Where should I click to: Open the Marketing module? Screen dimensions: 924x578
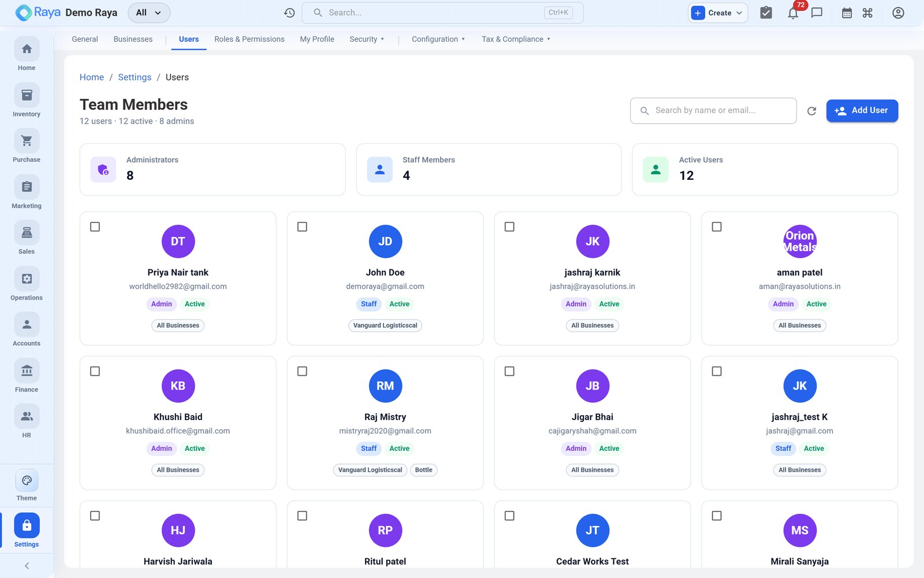point(27,192)
